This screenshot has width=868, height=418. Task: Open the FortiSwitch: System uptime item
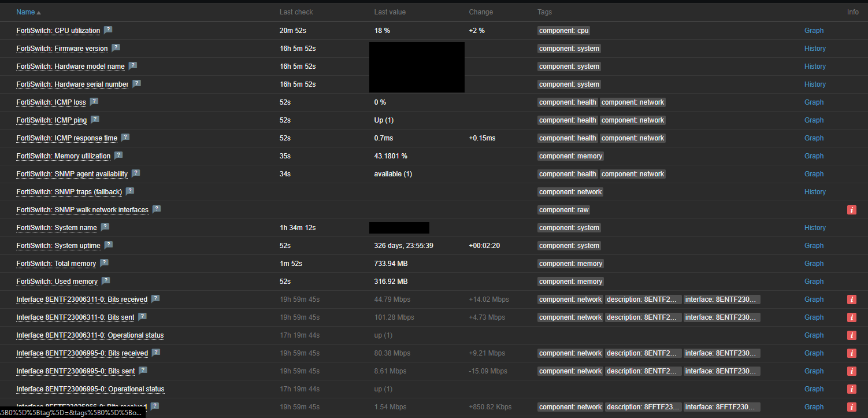(x=58, y=246)
